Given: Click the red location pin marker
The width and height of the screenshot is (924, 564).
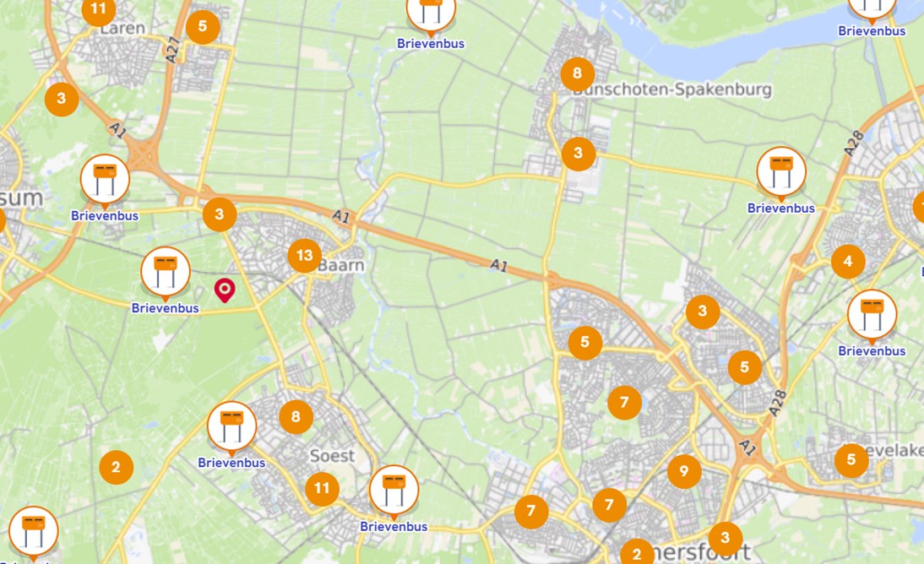Looking at the screenshot, I should point(225,290).
